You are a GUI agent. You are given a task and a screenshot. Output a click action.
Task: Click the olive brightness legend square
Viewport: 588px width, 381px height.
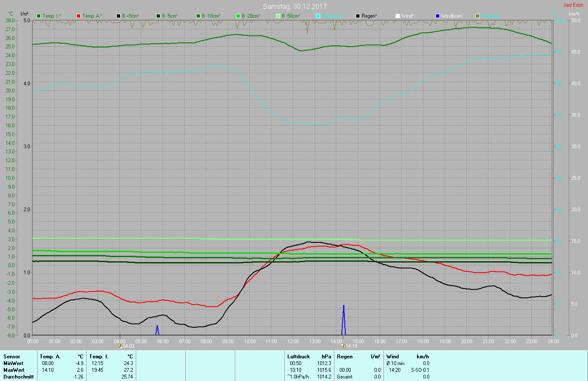pyautogui.click(x=478, y=16)
